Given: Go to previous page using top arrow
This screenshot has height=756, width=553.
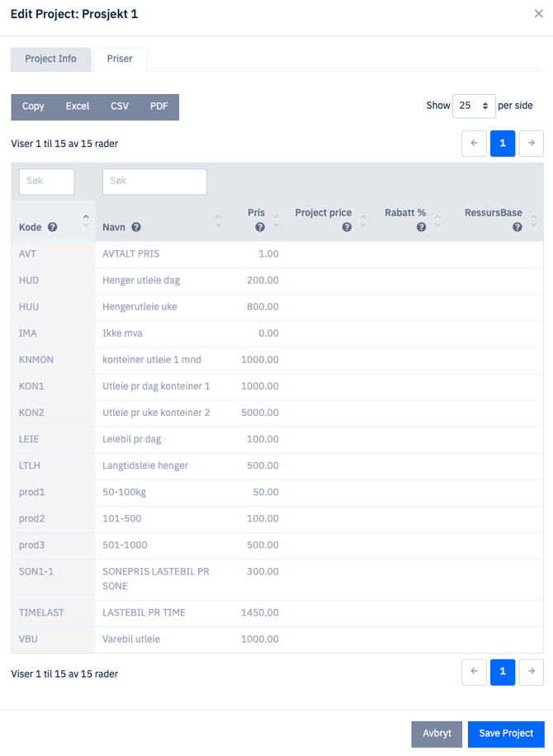Looking at the screenshot, I should 474,143.
